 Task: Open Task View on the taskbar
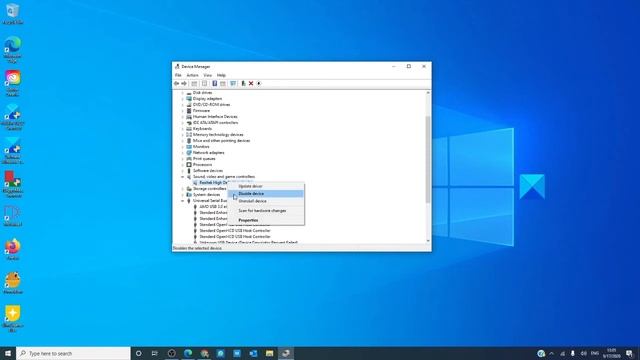tap(155, 353)
